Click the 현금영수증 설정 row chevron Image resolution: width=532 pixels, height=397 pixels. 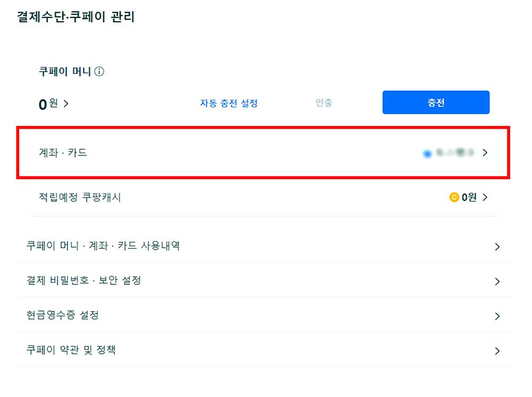coord(497,316)
